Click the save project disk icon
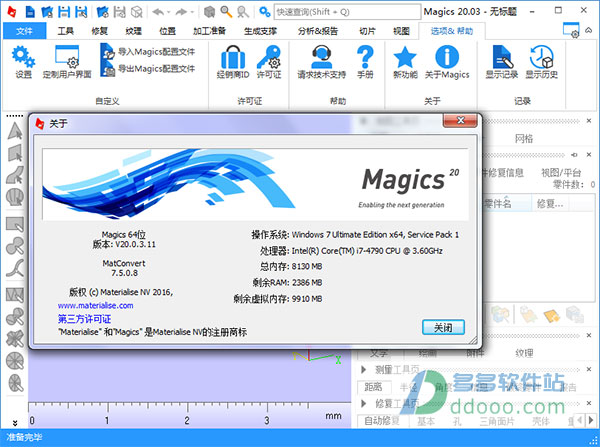The width and height of the screenshot is (600, 447). (64, 12)
